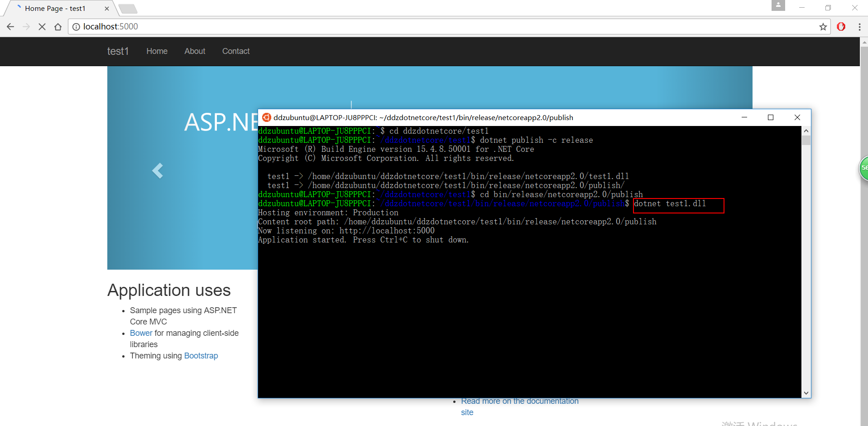
Task: Stop page loading with the X button
Action: coord(42,27)
